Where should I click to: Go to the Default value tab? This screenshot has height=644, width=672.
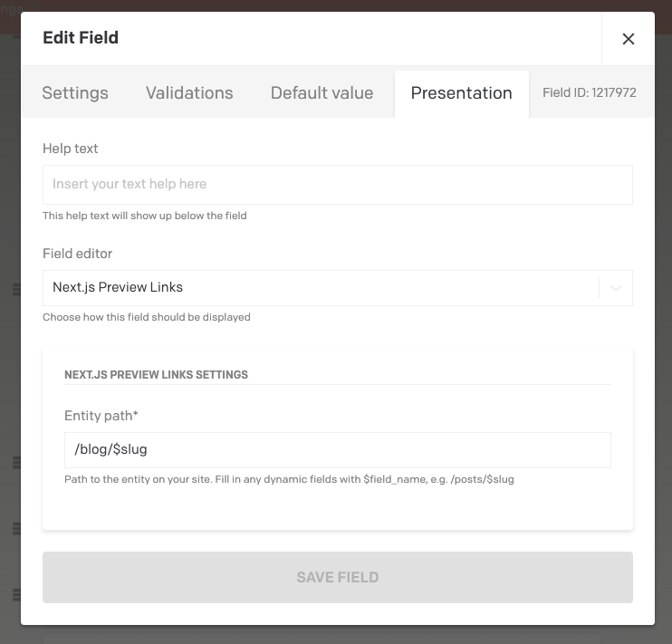(x=322, y=93)
